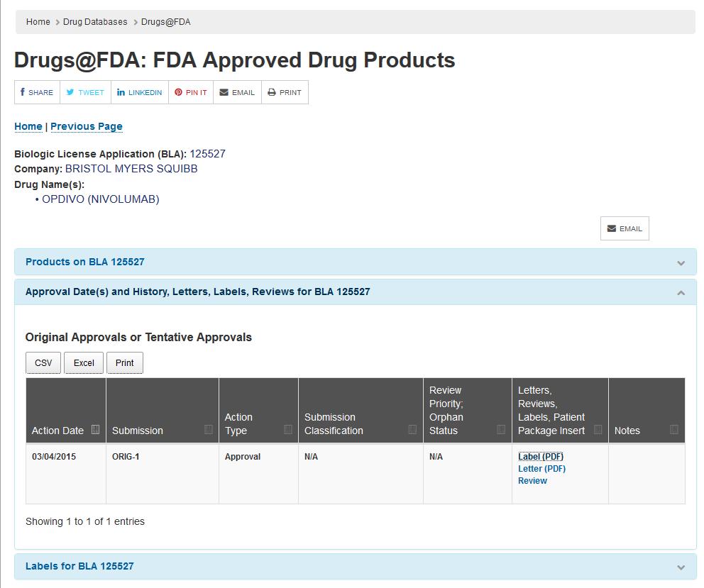Click the standalone Email button above the panels
Image resolution: width=704 pixels, height=588 pixels.
point(625,228)
